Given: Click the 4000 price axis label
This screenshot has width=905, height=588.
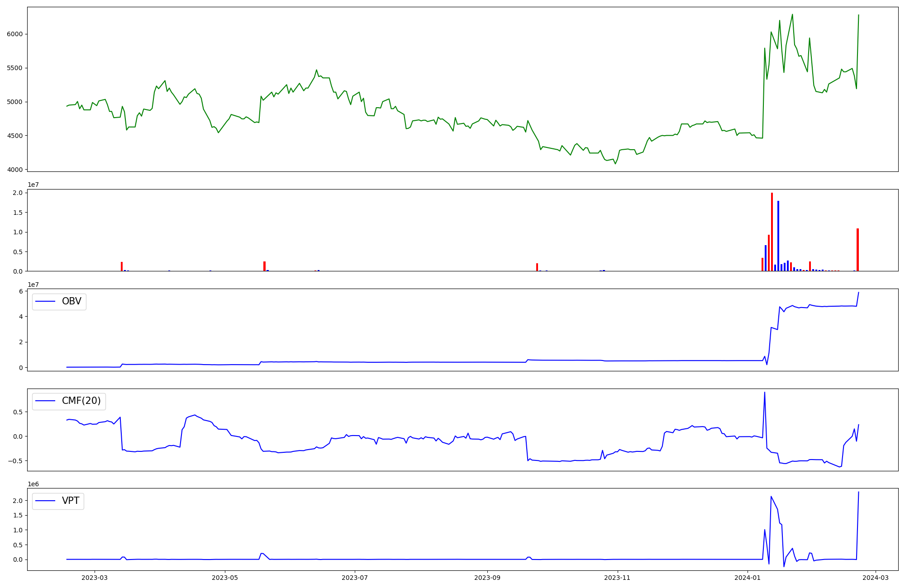Looking at the screenshot, I should coord(15,170).
